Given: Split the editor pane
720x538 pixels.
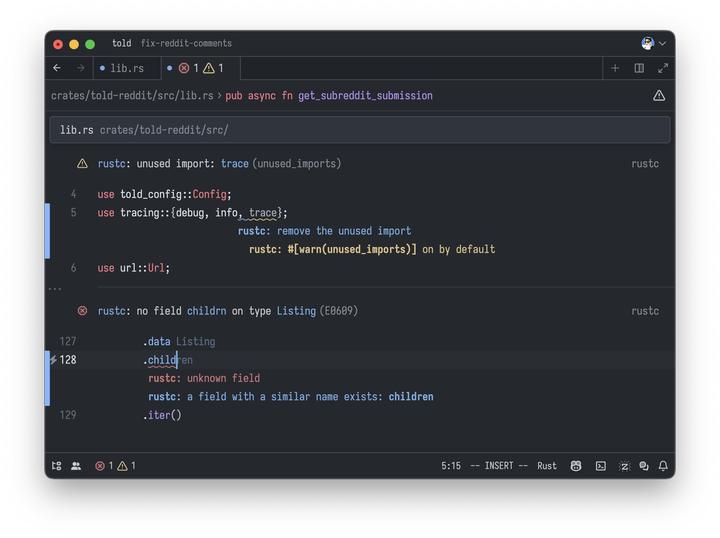Looking at the screenshot, I should 639,68.
